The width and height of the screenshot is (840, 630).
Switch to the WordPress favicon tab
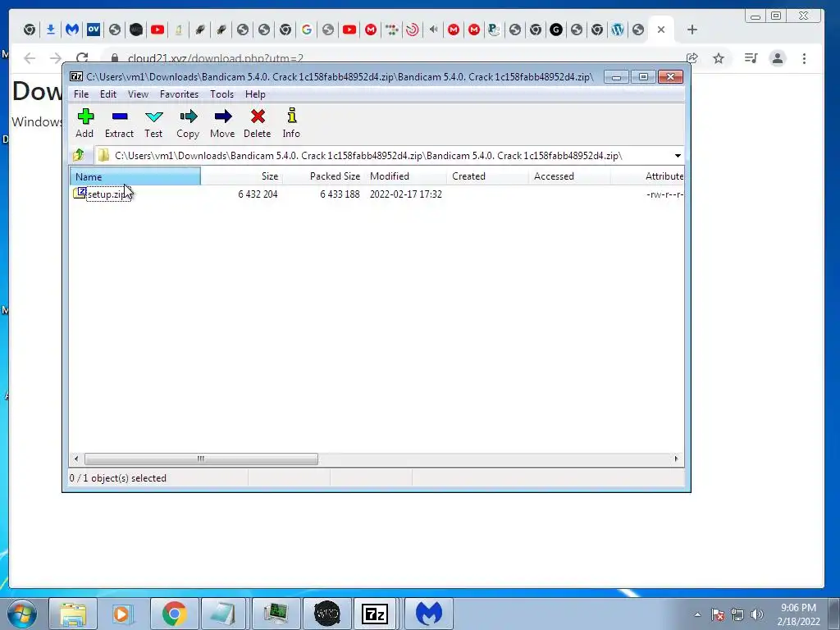point(617,30)
